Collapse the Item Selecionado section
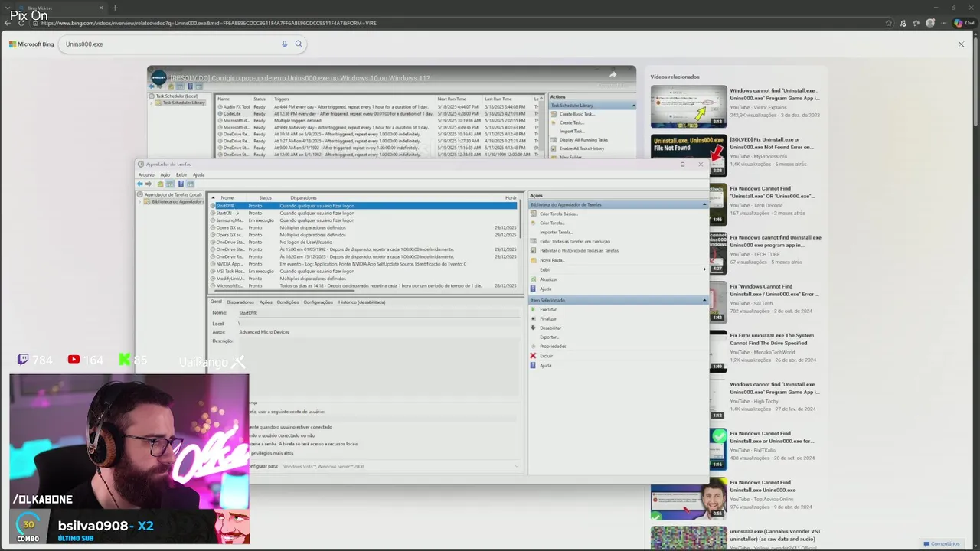 (x=704, y=300)
